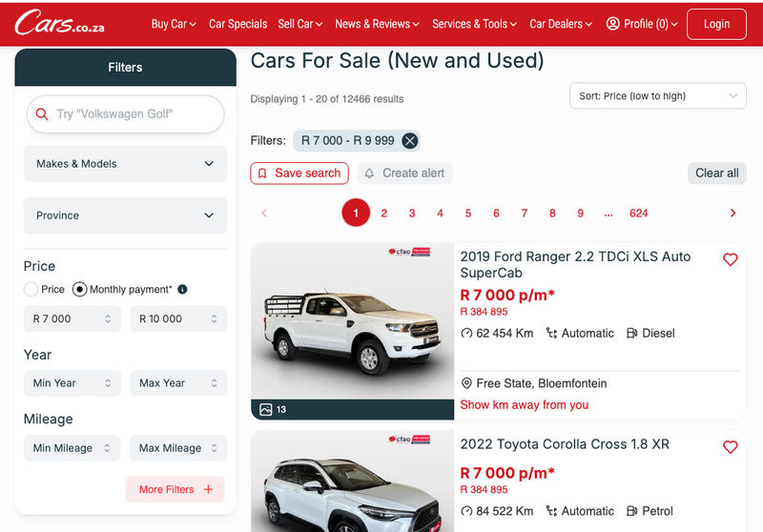The image size is (763, 532).
Task: Click the monthly payment info icon
Action: [182, 289]
